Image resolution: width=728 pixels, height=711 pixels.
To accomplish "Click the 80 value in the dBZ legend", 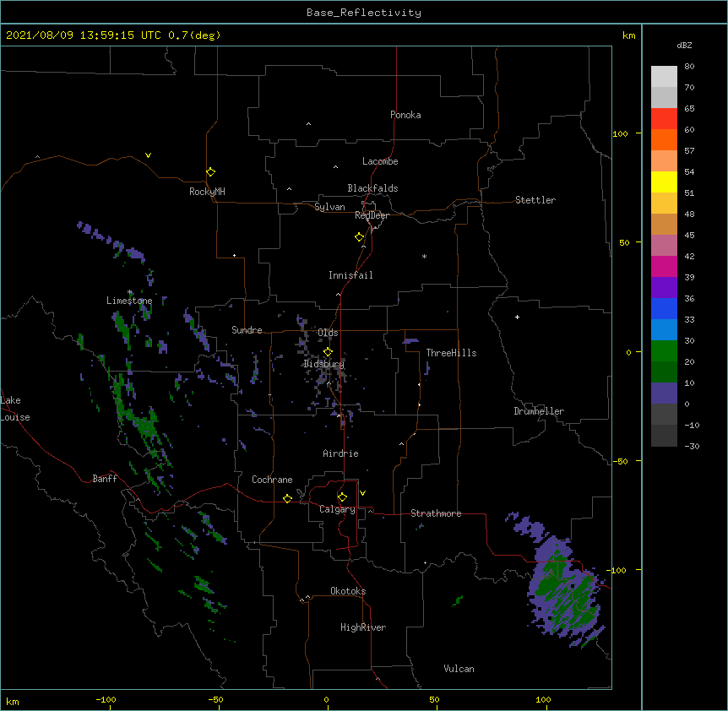I will (x=689, y=67).
